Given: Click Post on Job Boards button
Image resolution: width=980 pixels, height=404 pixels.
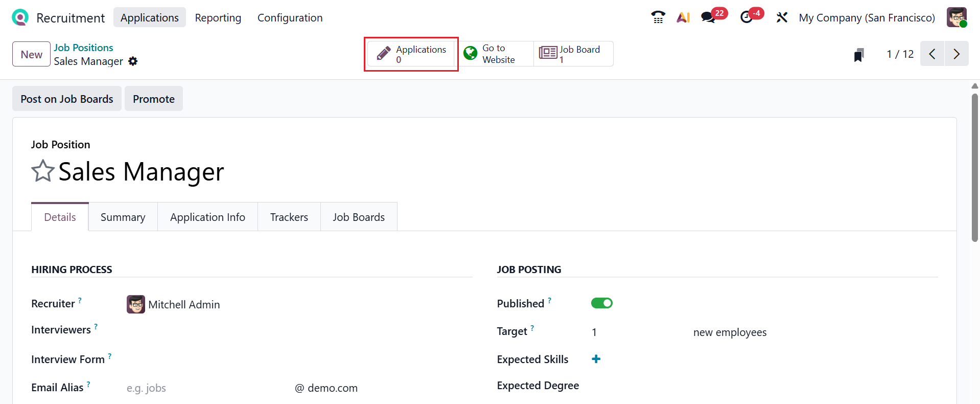Looking at the screenshot, I should click(x=67, y=99).
